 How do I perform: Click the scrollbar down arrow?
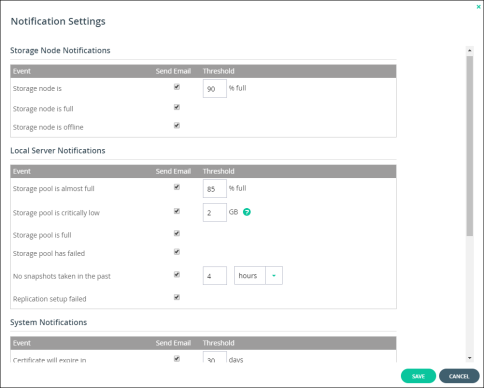point(470,358)
